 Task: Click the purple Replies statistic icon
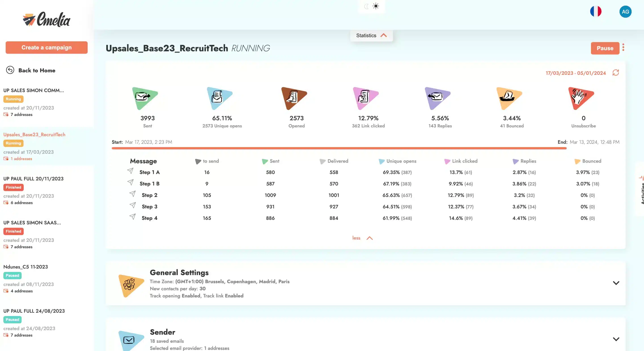[x=437, y=98]
